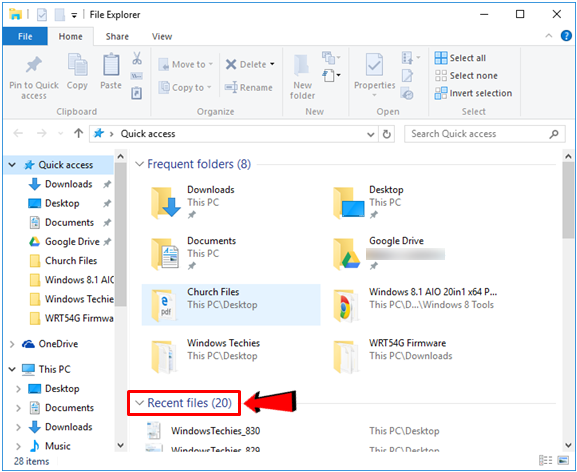This screenshot has width=577, height=472.
Task: Click the Forward navigation arrow
Action: pyautogui.click(x=42, y=133)
